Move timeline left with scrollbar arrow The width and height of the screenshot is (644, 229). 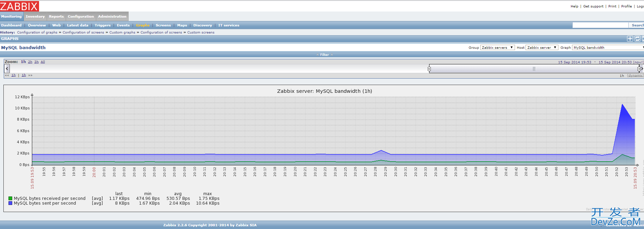[x=7, y=68]
